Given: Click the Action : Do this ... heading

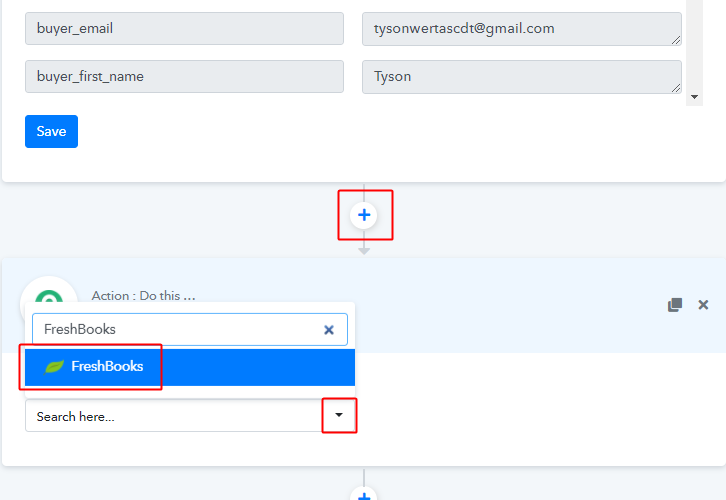Looking at the screenshot, I should (x=144, y=296).
